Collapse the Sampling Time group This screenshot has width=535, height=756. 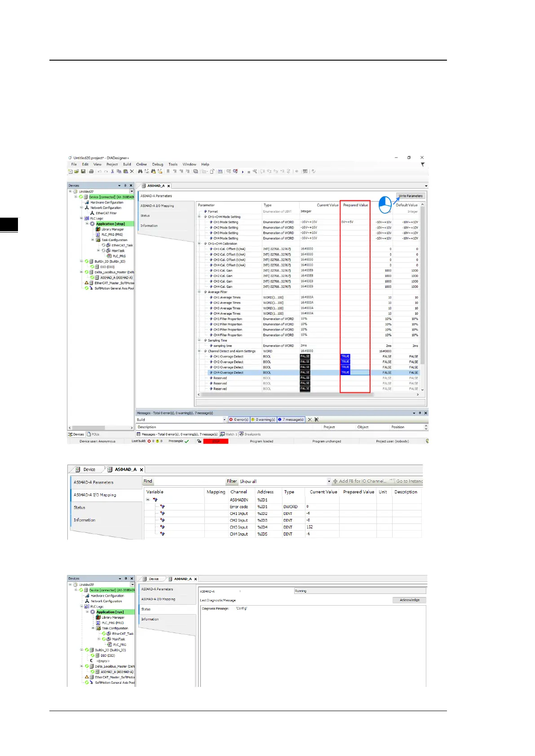tap(199, 341)
